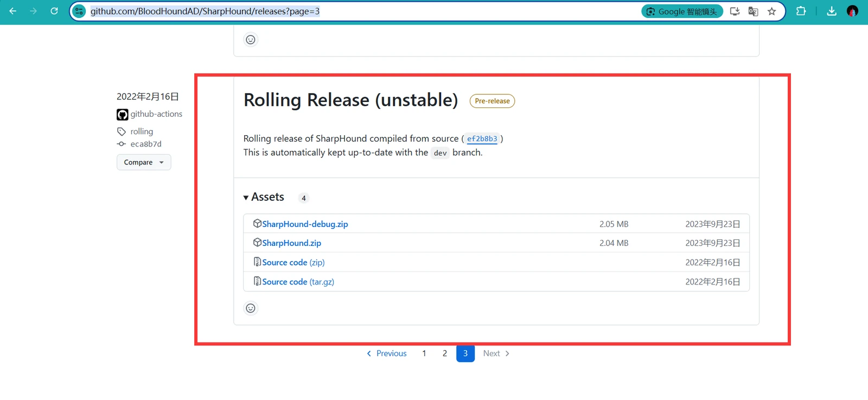Viewport: 868px width, 400px height.
Task: Click the file icon beside Source code (zip)
Action: (257, 262)
